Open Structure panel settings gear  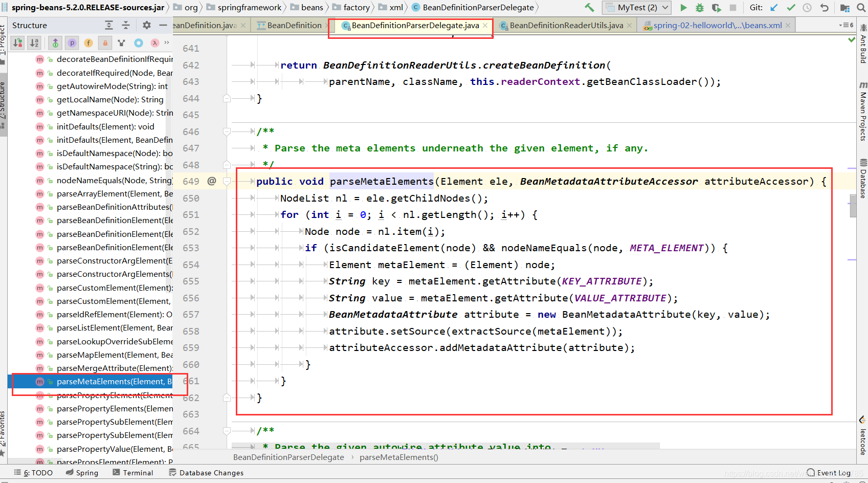pos(147,25)
